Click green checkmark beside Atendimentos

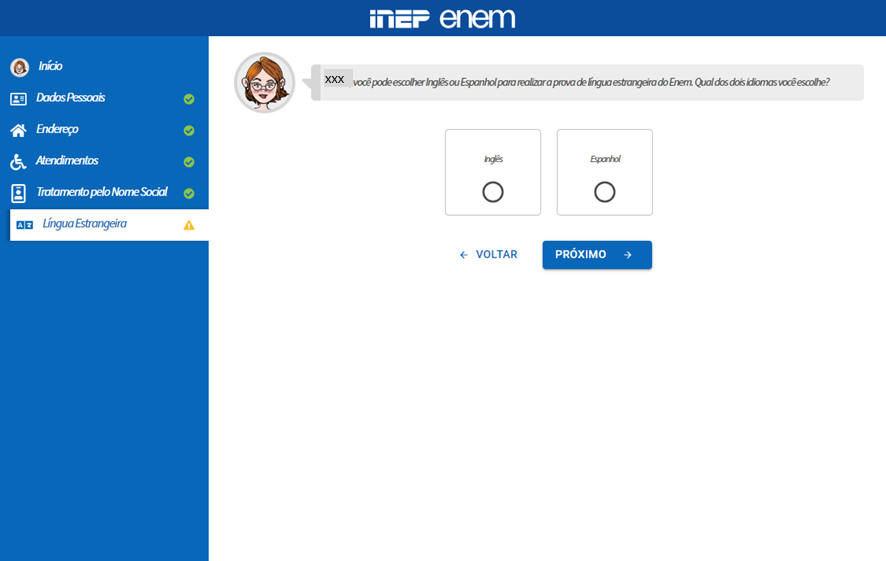pos(189,162)
